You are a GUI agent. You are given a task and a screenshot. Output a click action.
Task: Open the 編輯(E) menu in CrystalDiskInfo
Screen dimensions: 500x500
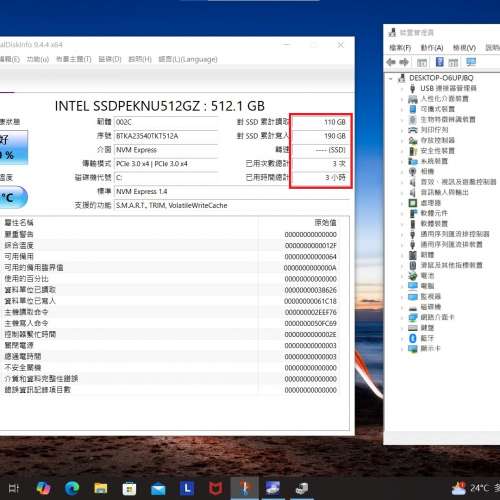[9, 59]
